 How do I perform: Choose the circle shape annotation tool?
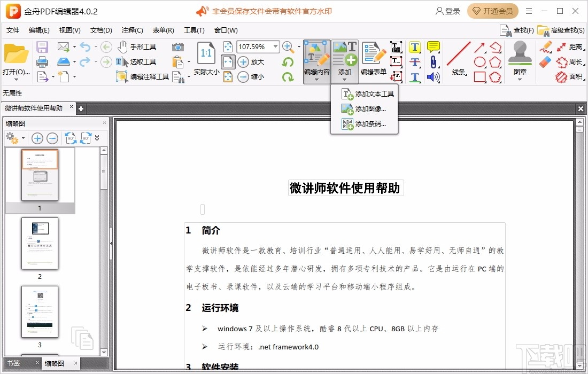pos(479,61)
